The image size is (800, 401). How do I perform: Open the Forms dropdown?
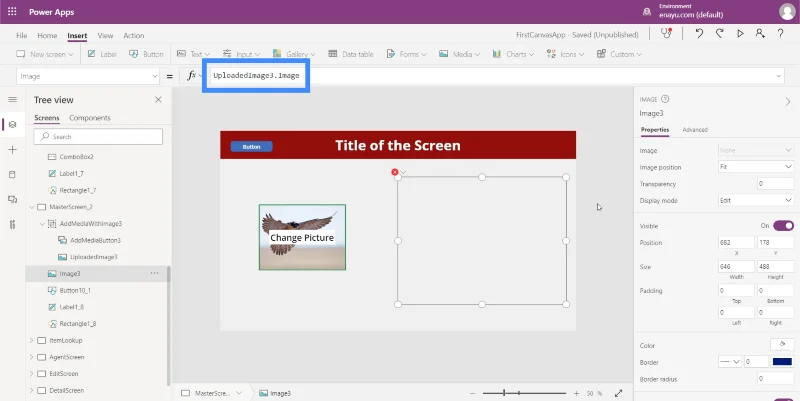pos(406,54)
